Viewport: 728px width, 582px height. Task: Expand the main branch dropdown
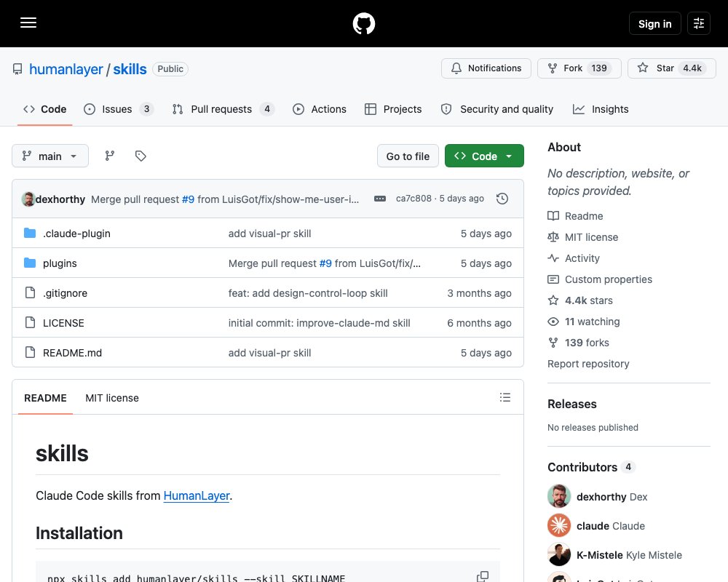[x=50, y=156]
